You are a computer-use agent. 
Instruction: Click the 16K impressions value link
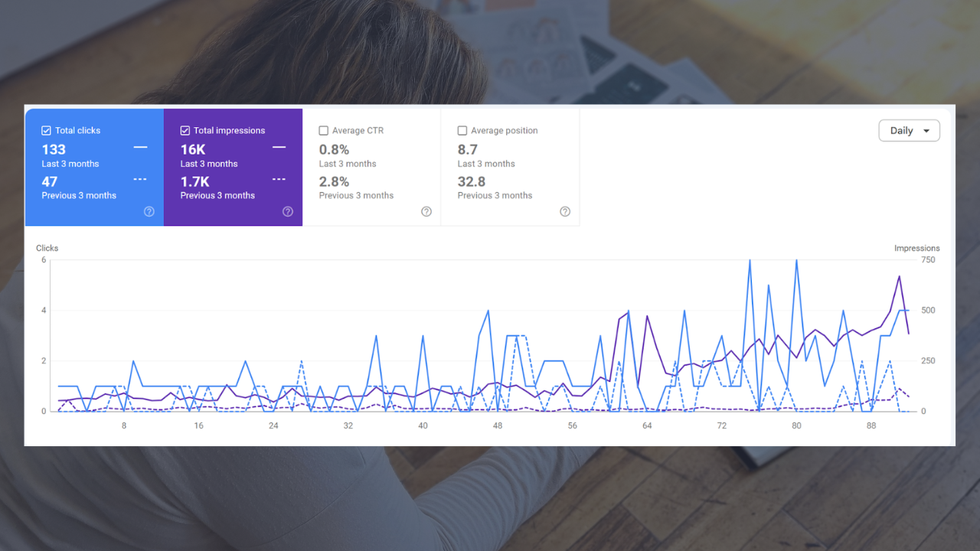point(191,149)
